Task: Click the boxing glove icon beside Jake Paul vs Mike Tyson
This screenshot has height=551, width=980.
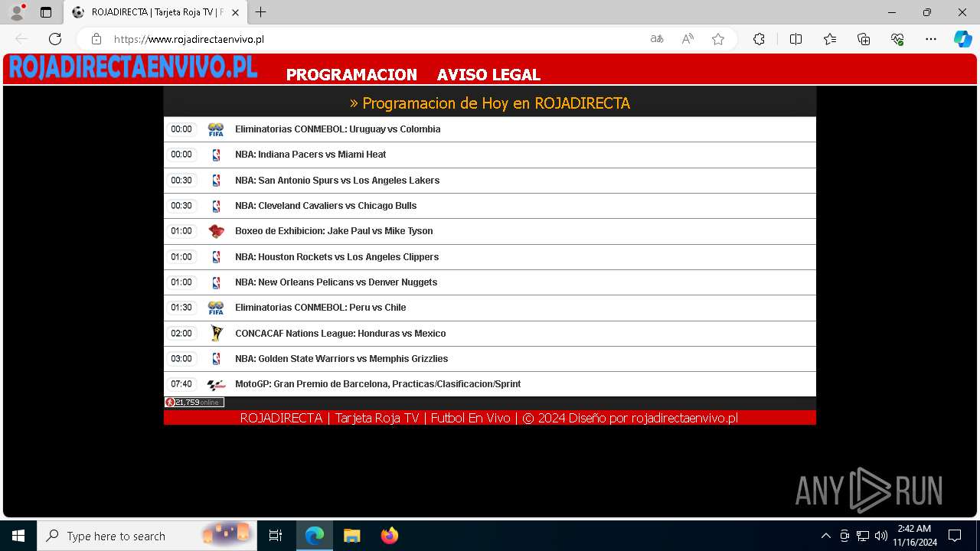Action: click(x=216, y=231)
